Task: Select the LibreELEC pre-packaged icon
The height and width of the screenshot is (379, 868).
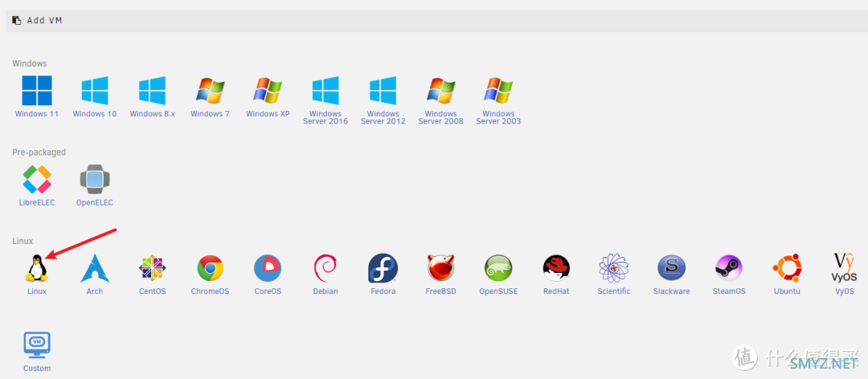Action: (x=37, y=179)
